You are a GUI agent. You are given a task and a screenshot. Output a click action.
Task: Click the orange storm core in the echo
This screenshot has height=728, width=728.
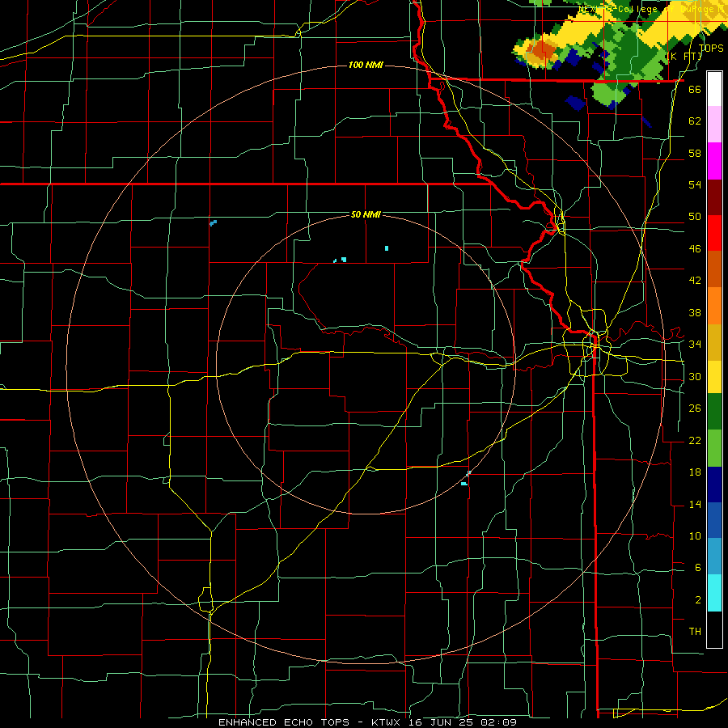[x=544, y=49]
